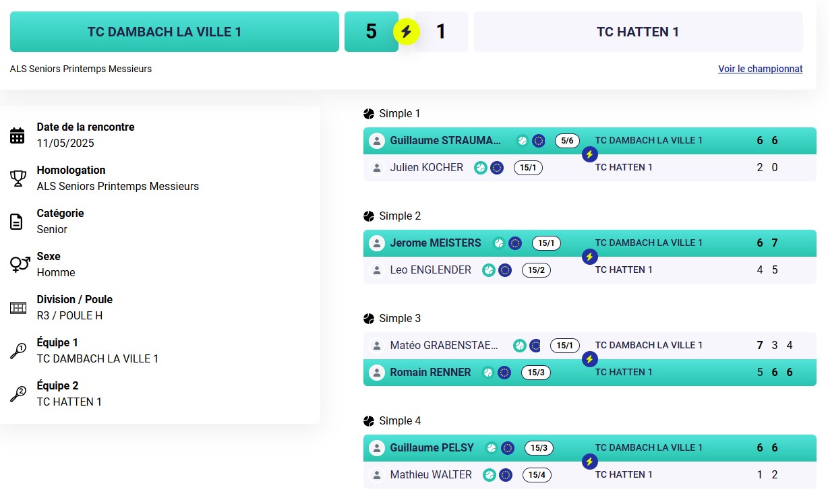The image size is (828, 504).
Task: Click the tennis ball icon next to Julien KOCHER
Action: coord(480,168)
